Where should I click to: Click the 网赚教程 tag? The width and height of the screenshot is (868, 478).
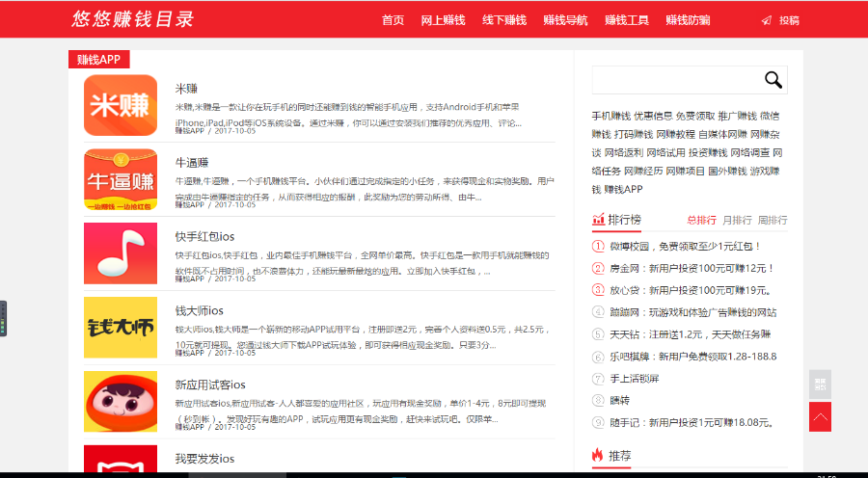coord(676,135)
